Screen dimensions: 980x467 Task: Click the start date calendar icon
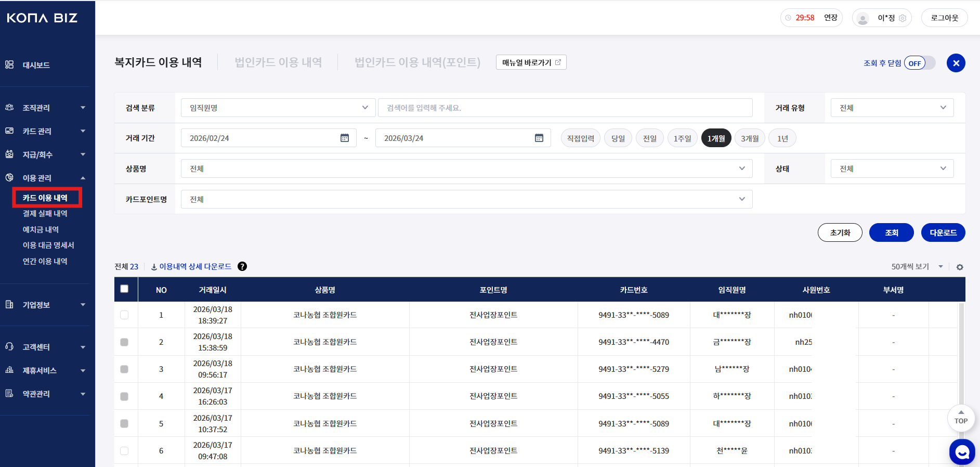(x=344, y=138)
